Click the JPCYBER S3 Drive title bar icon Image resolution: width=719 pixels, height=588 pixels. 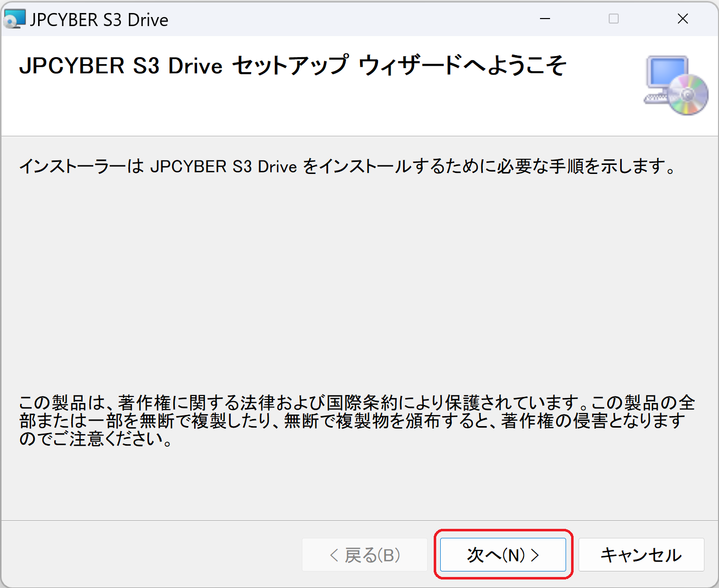pos(14,19)
